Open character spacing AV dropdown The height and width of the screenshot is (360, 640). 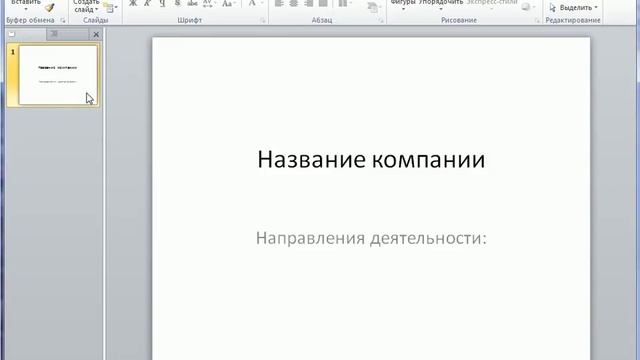209,4
